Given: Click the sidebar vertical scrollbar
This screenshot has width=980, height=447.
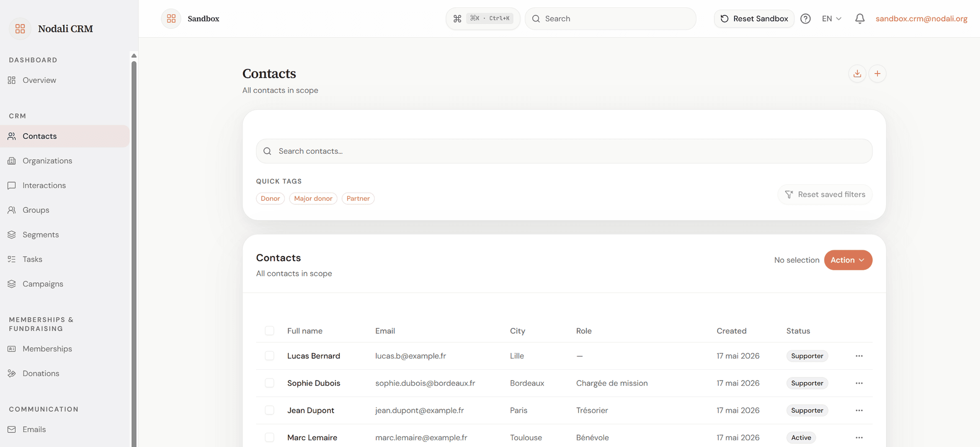Looking at the screenshot, I should tap(134, 253).
